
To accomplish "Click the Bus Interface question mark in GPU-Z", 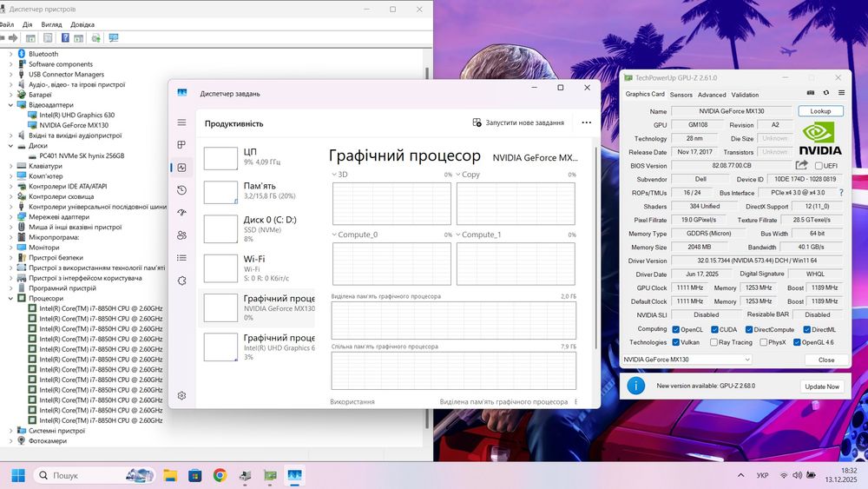I will tap(841, 193).
